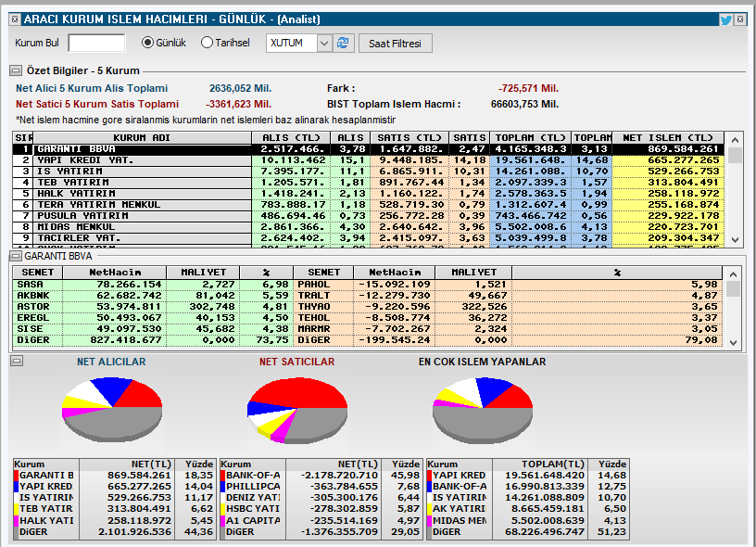Click the AKBNK stock row

[153, 296]
